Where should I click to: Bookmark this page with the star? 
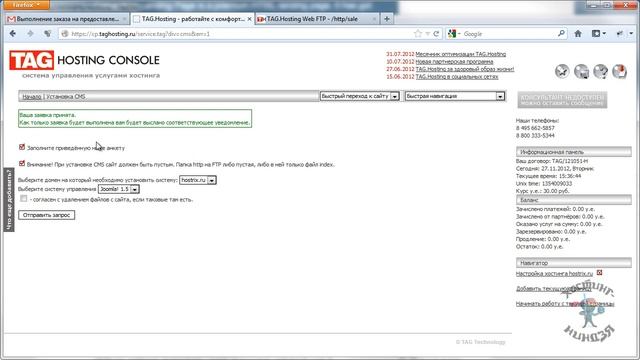[x=418, y=34]
